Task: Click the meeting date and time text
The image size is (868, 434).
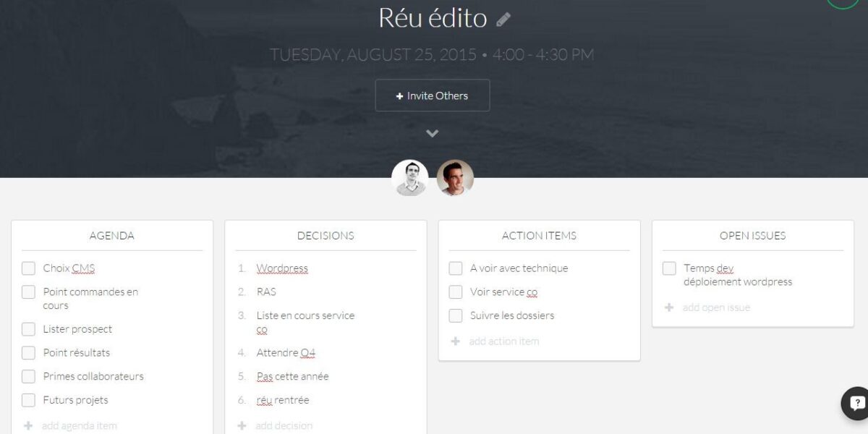Action: tap(432, 54)
